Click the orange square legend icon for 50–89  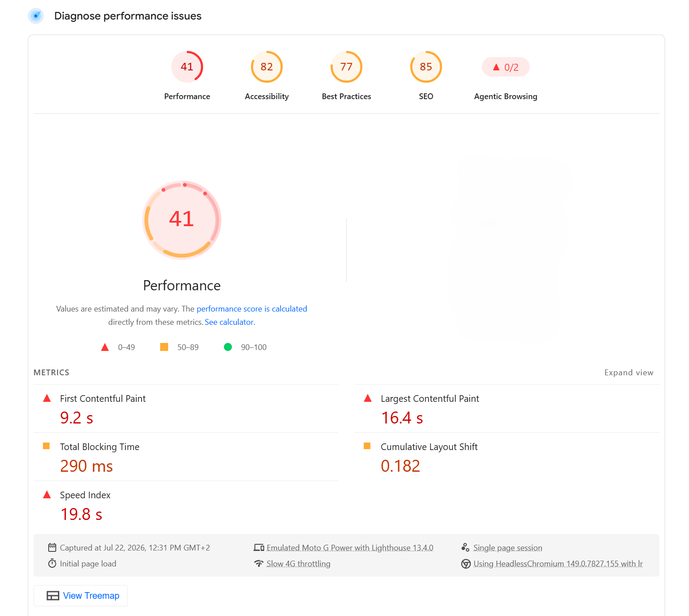click(x=164, y=347)
